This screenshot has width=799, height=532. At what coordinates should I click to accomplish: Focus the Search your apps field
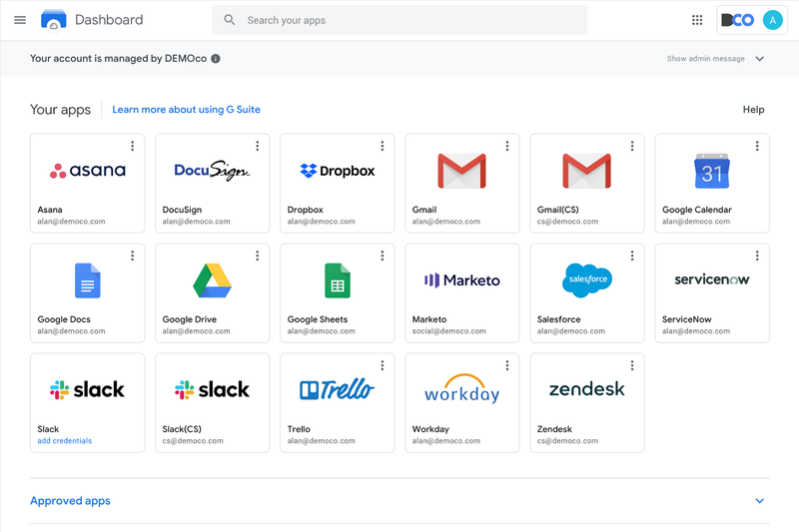(x=399, y=20)
